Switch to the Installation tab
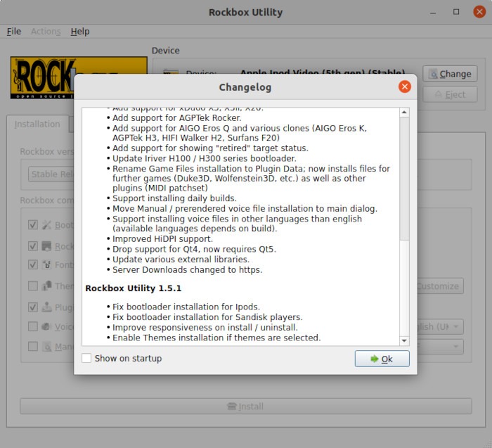492x448 pixels. pos(37,124)
